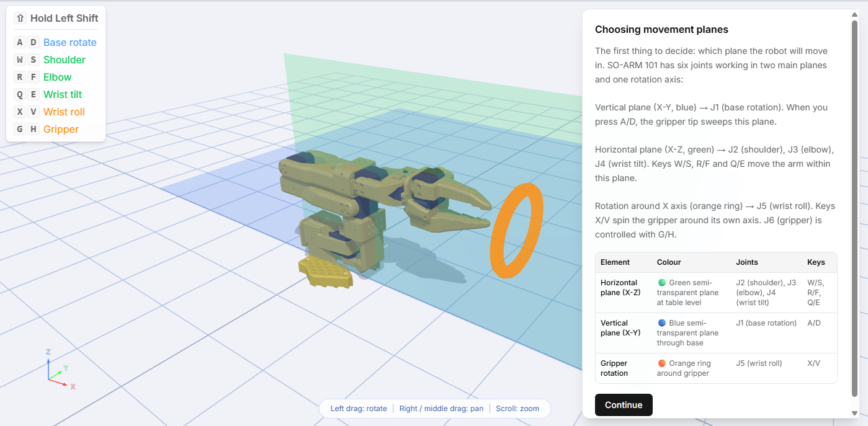Click the E key cap

[34, 94]
